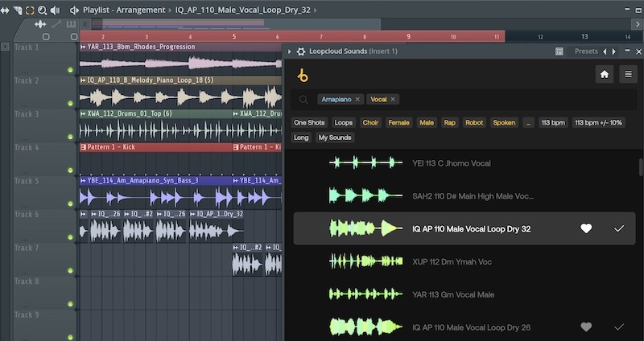Mute Track 4 using its green LED
The width and height of the screenshot is (644, 341).
pos(70,170)
